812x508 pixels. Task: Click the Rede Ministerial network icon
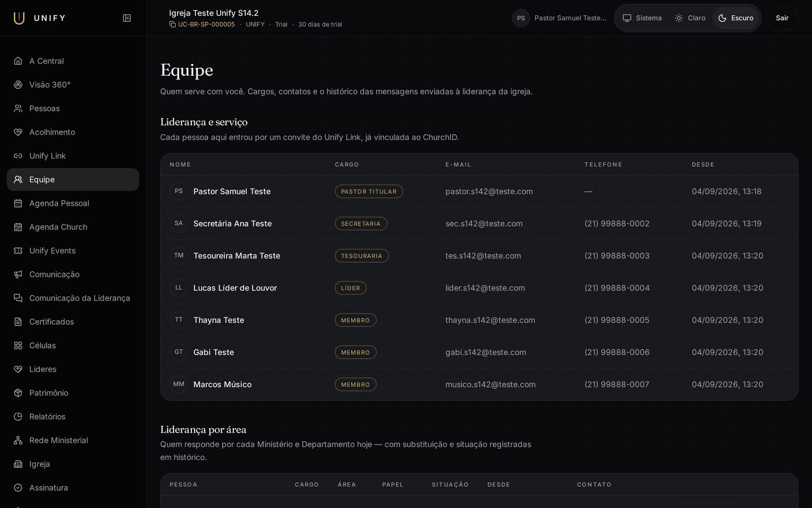pos(18,440)
